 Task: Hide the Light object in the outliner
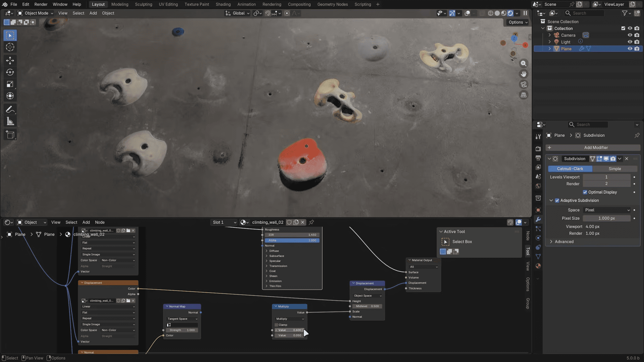(x=630, y=42)
